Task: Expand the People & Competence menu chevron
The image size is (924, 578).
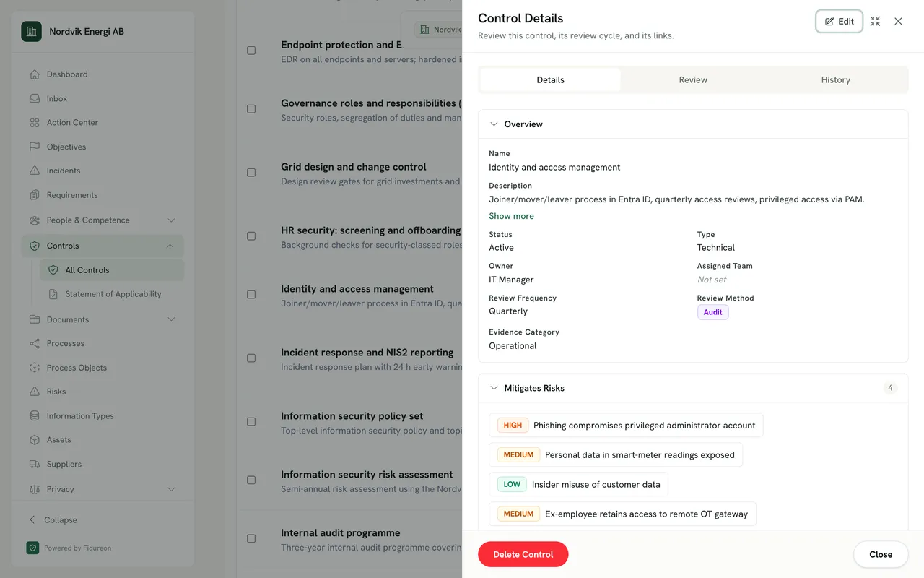Action: 171,220
